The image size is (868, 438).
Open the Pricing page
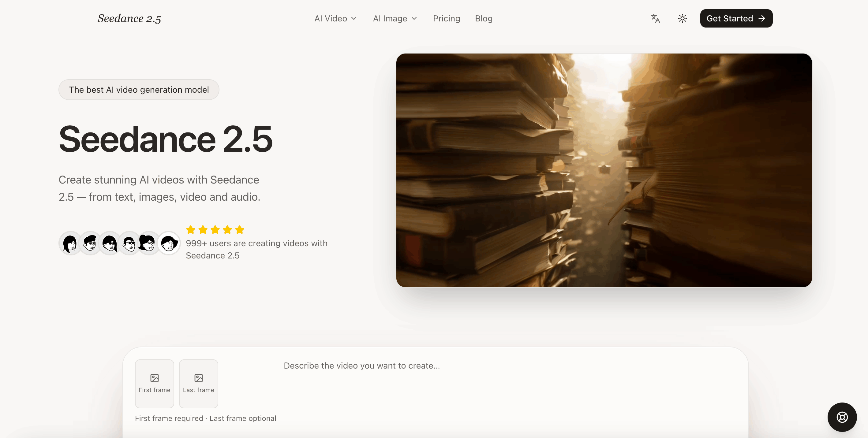[447, 19]
